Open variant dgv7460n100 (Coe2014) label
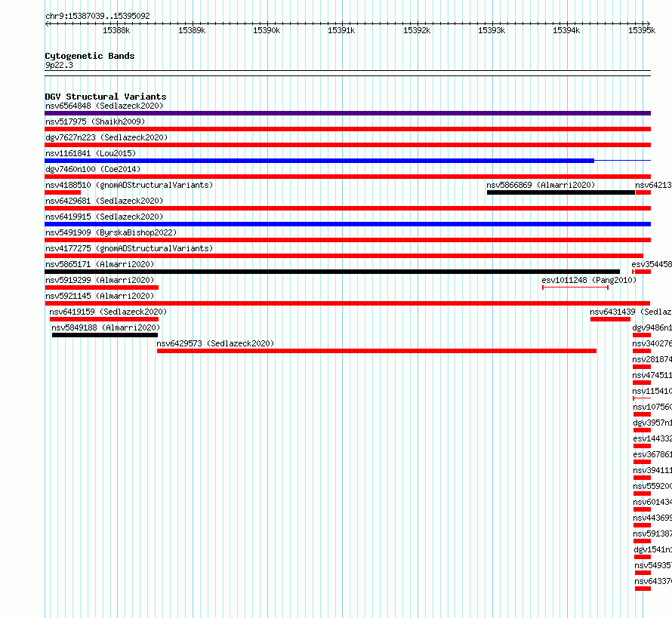 pos(93,169)
